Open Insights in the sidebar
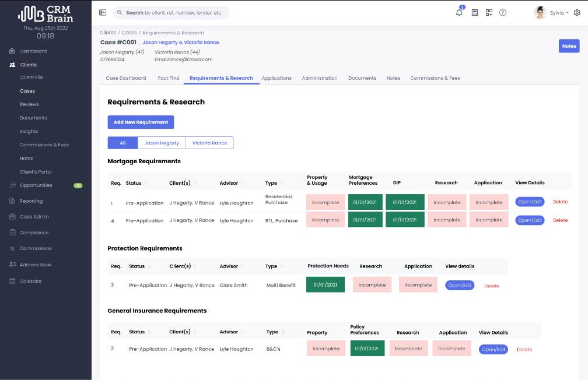 pos(29,131)
